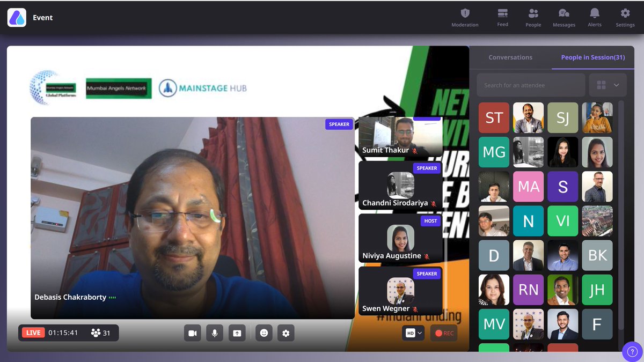Viewport: 644px width, 362px height.
Task: Click the purple S attendee avatar
Action: pyautogui.click(x=562, y=187)
